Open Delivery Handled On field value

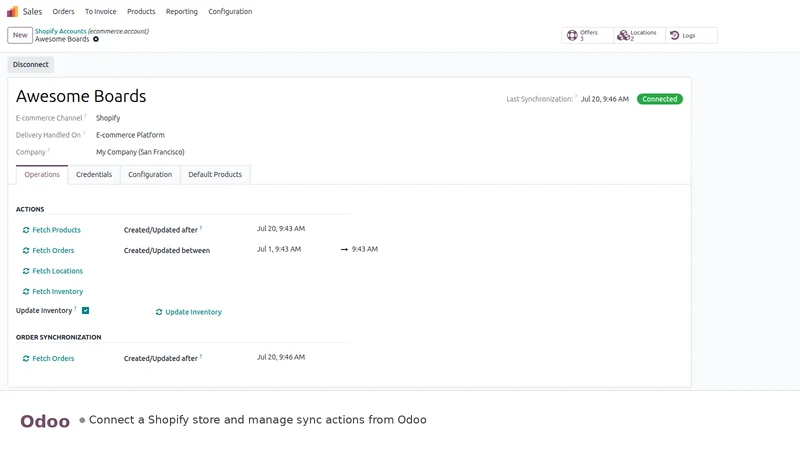click(130, 135)
